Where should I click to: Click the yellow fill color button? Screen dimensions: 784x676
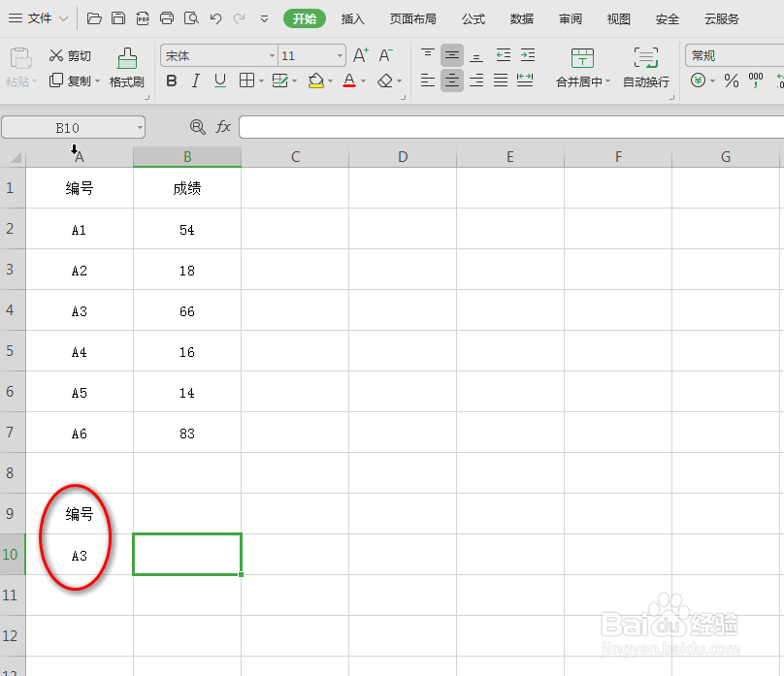(x=316, y=80)
